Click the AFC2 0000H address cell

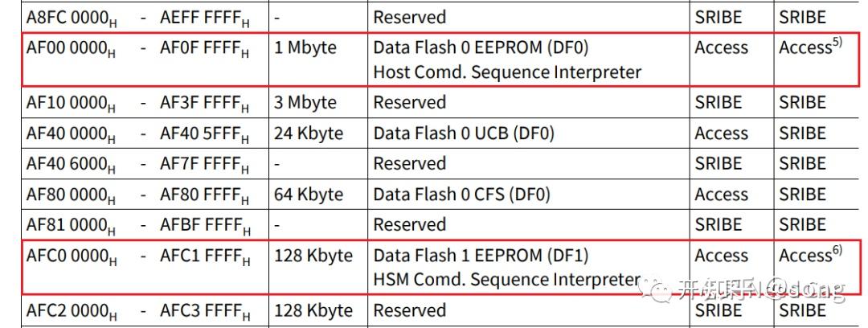71,311
